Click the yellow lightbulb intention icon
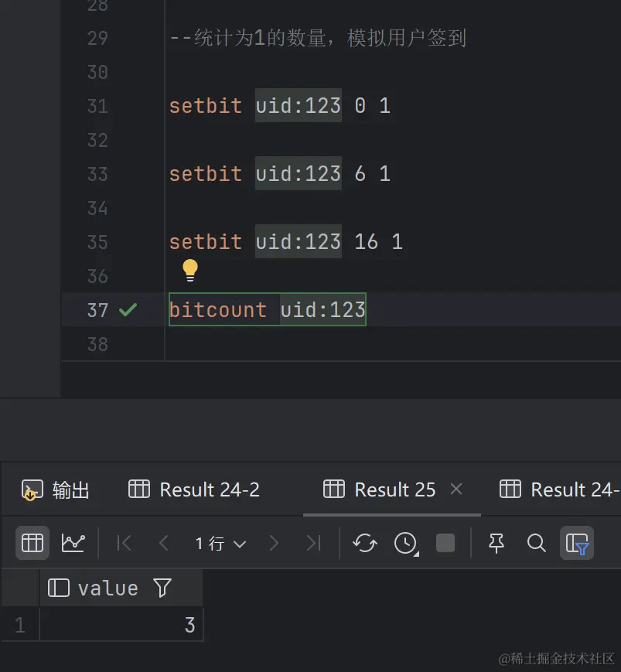 (x=189, y=270)
